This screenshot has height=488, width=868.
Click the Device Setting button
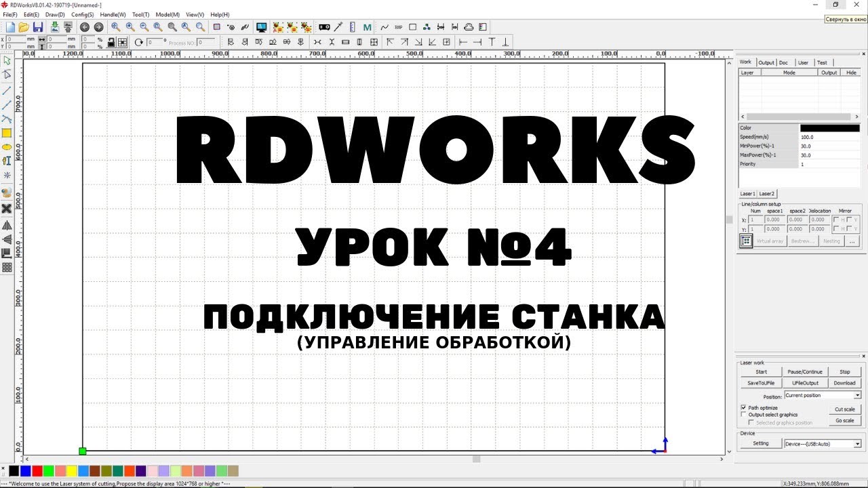coord(761,443)
